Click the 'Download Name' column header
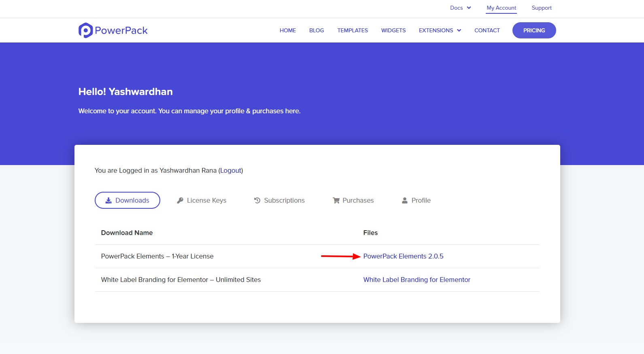Viewport: 644px width, 354px height. click(127, 233)
